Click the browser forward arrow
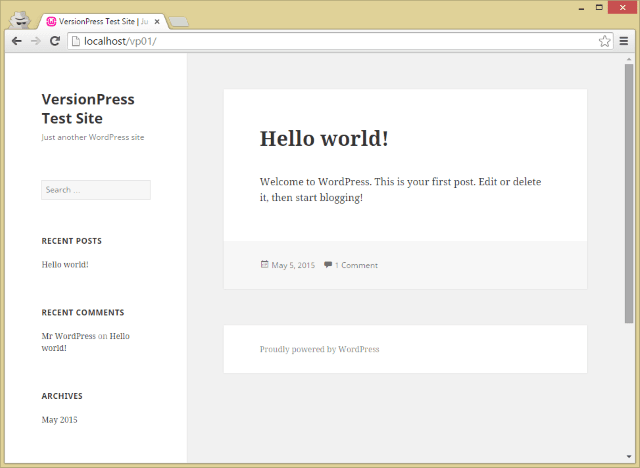Image resolution: width=640 pixels, height=468 pixels. click(x=36, y=41)
